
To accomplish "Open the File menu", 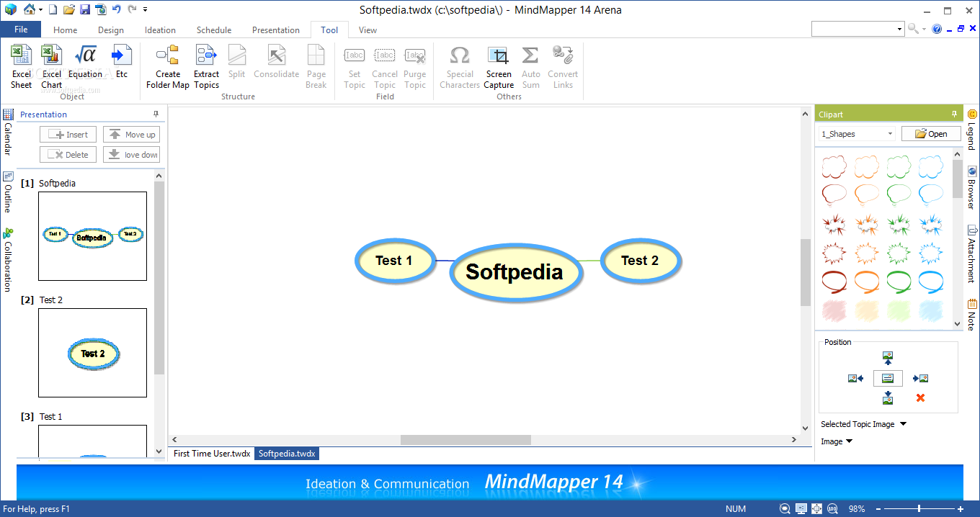I will 21,30.
